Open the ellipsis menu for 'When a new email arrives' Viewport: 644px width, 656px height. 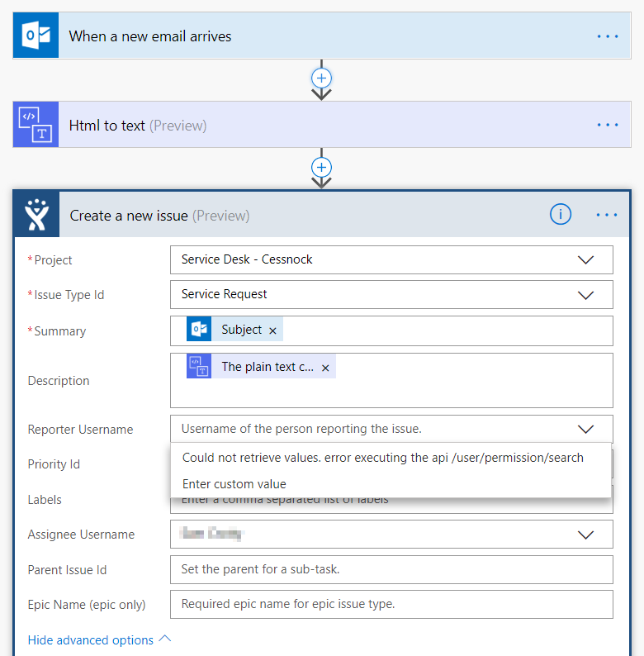pyautogui.click(x=607, y=36)
